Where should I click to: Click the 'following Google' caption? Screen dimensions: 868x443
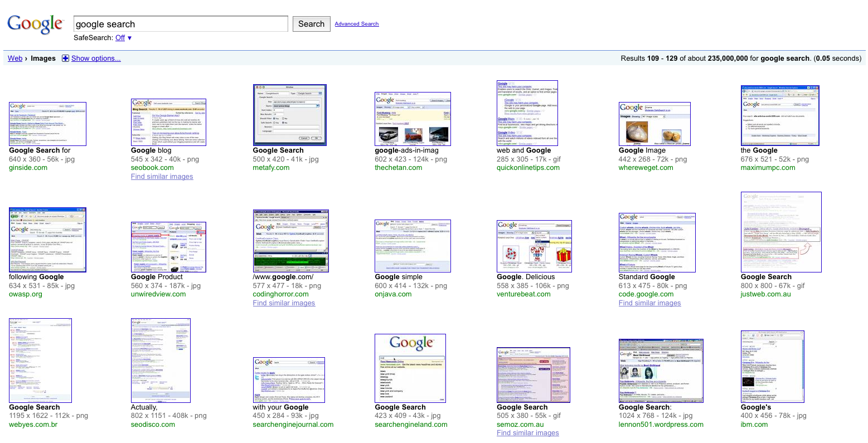[x=36, y=277]
